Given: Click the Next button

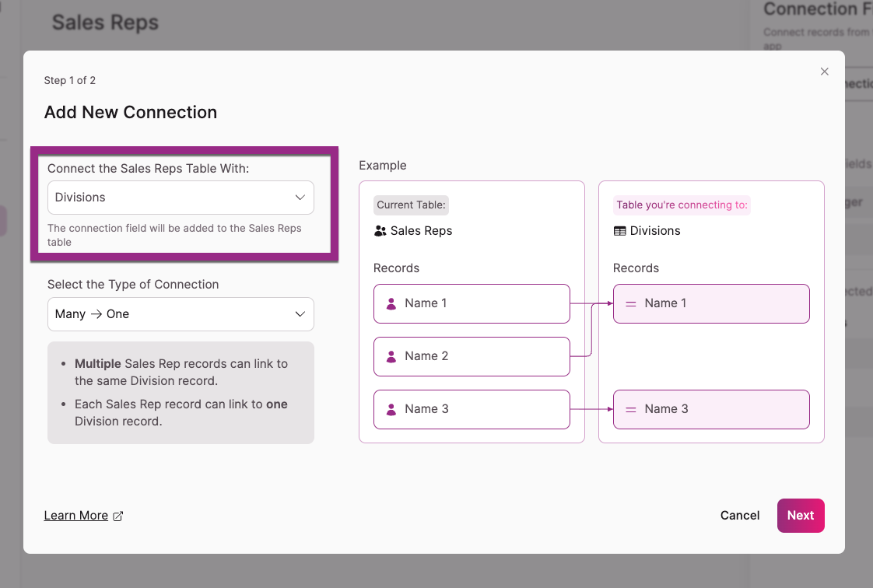Looking at the screenshot, I should coord(801,516).
